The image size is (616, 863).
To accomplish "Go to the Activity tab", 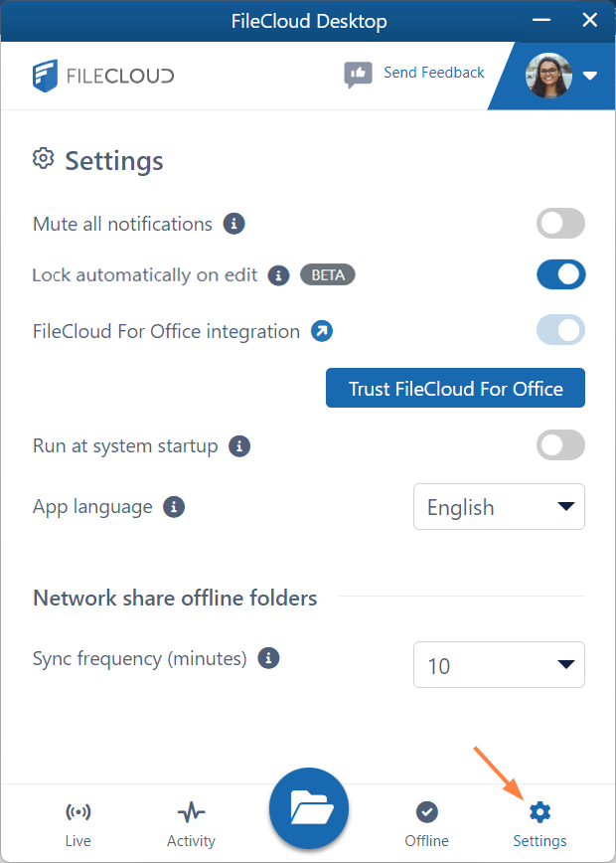I will click(191, 824).
